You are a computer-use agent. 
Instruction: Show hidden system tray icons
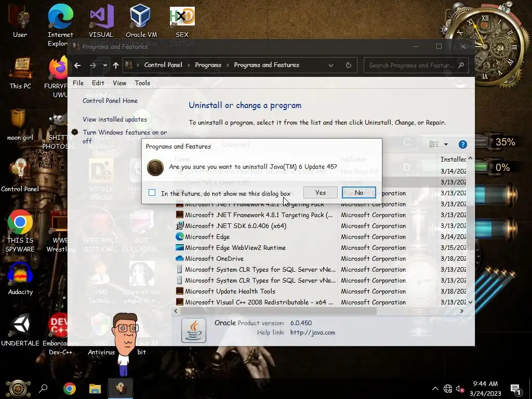click(435, 389)
